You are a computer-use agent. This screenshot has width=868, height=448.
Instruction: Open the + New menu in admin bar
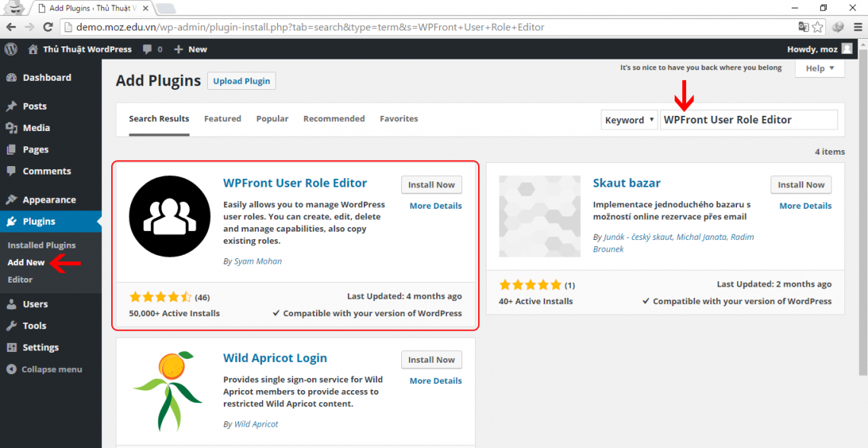(x=190, y=49)
